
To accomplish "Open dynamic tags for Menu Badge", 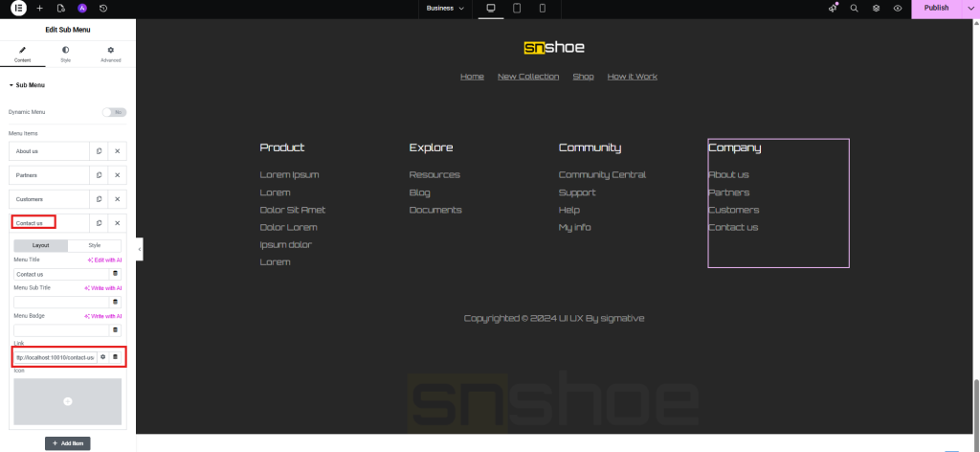I will click(x=115, y=329).
